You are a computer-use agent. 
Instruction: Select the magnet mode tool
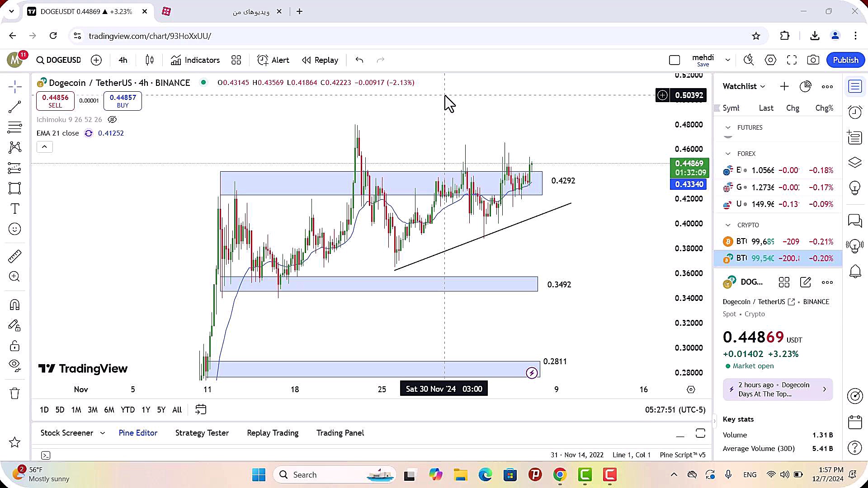[x=14, y=305]
